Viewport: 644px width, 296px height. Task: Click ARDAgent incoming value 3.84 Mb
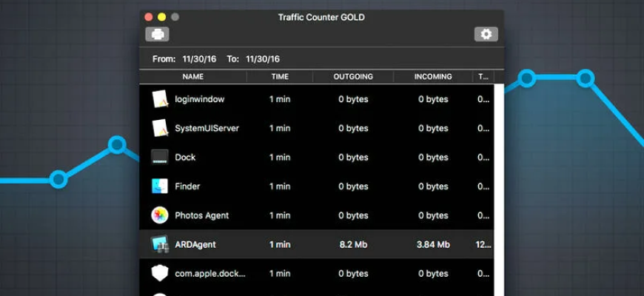click(433, 245)
